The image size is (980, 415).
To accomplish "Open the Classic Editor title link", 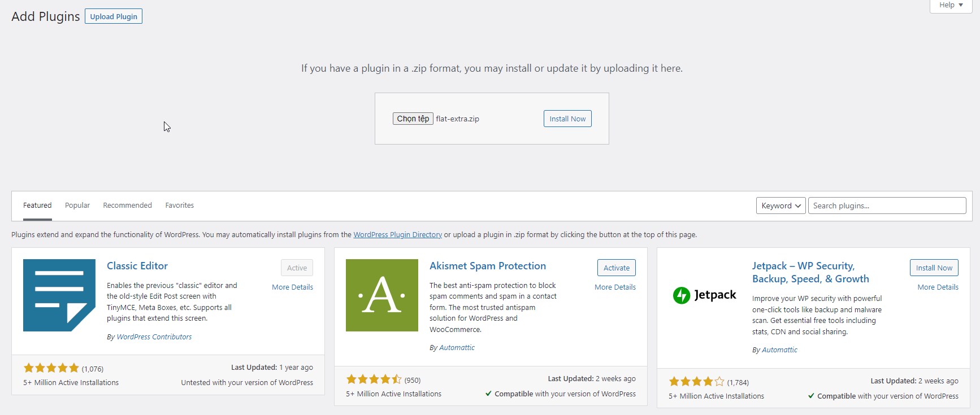I will 137,266.
